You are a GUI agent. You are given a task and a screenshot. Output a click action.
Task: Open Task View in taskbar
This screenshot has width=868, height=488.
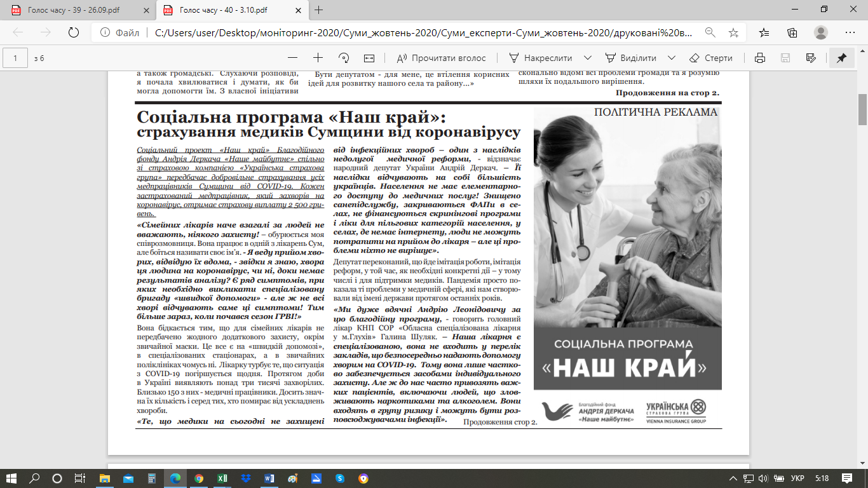(x=79, y=478)
